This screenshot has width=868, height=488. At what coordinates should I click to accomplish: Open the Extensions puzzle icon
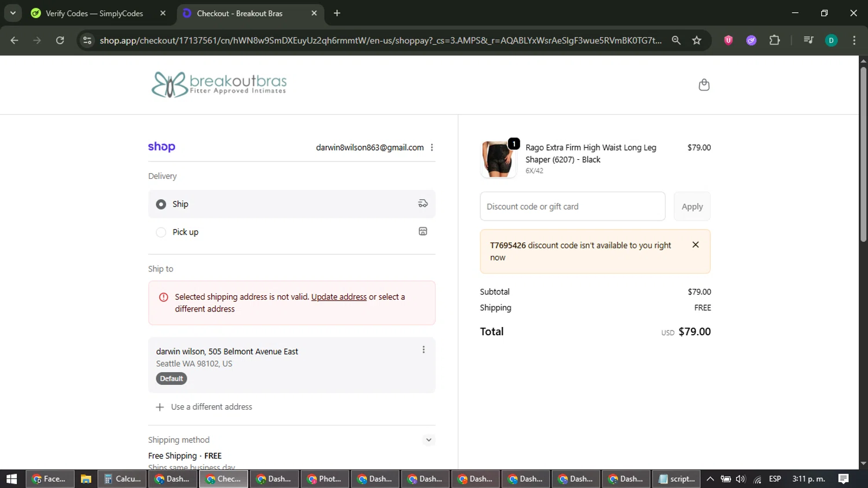pyautogui.click(x=774, y=41)
